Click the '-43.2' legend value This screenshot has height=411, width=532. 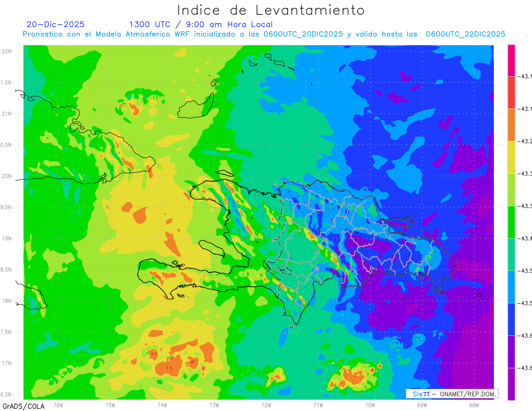[x=525, y=141]
